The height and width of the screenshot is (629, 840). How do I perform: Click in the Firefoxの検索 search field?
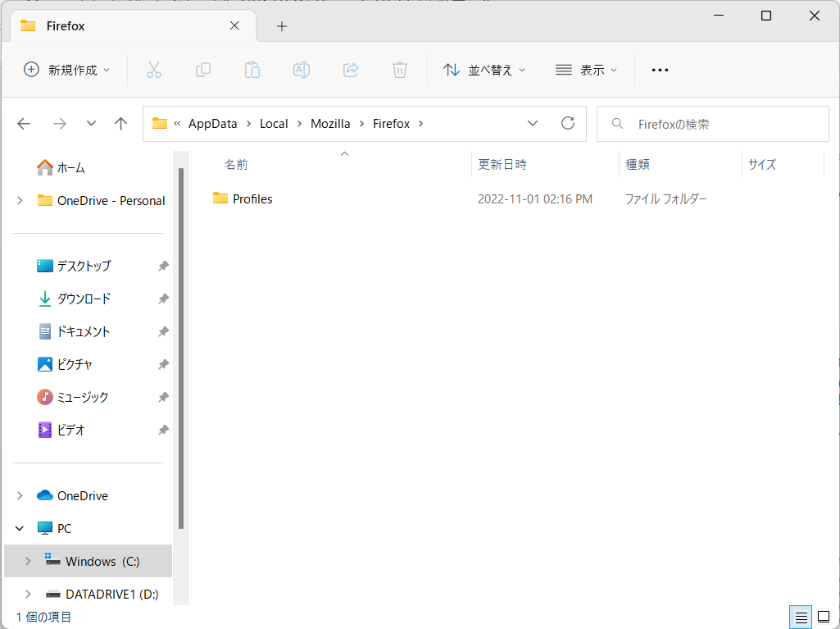tap(712, 124)
